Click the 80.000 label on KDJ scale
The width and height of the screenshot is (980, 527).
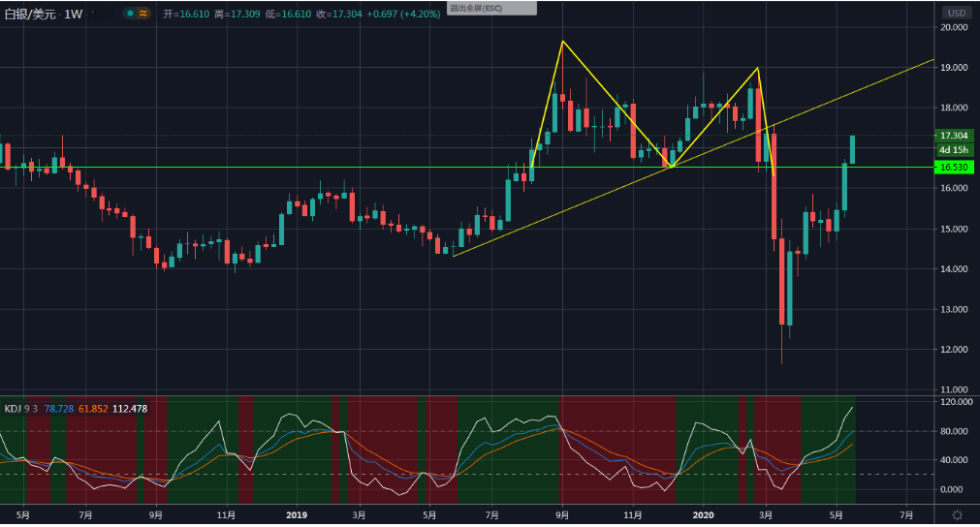click(954, 431)
